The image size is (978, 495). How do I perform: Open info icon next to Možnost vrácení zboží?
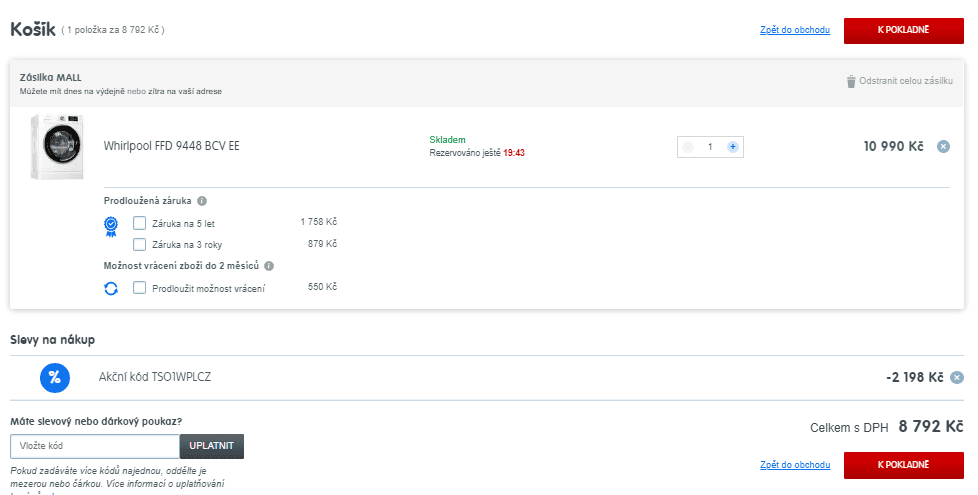point(269,266)
